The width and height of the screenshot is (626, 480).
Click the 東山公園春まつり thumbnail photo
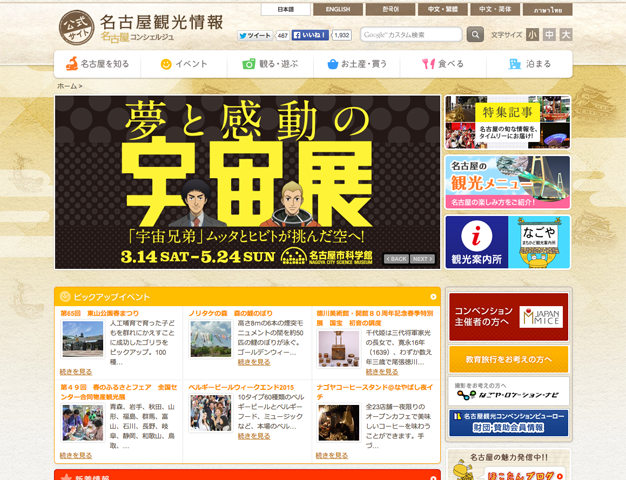83,339
